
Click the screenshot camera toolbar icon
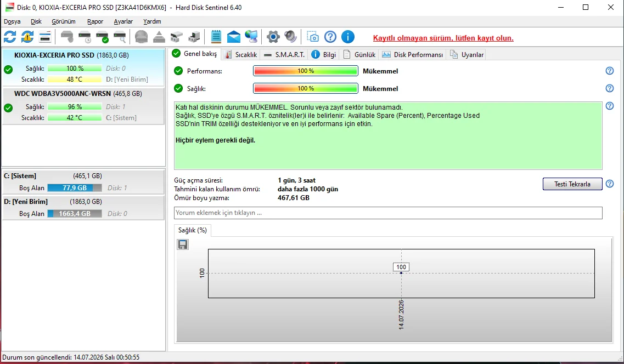(313, 37)
